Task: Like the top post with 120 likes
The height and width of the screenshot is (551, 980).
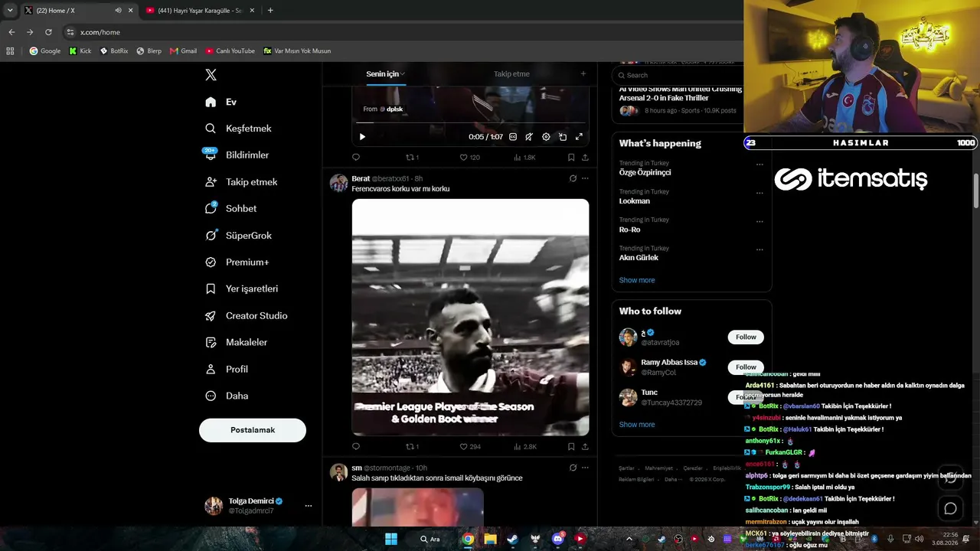Action: (469, 158)
